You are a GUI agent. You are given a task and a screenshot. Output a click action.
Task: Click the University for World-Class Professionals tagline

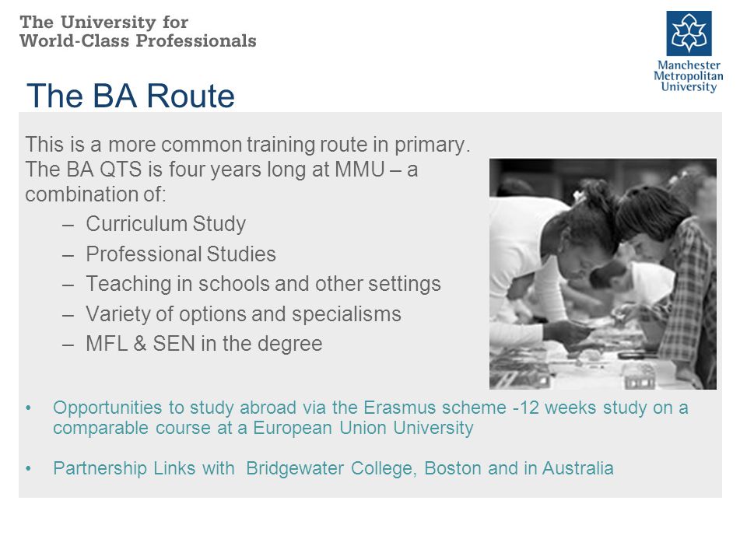click(x=138, y=31)
